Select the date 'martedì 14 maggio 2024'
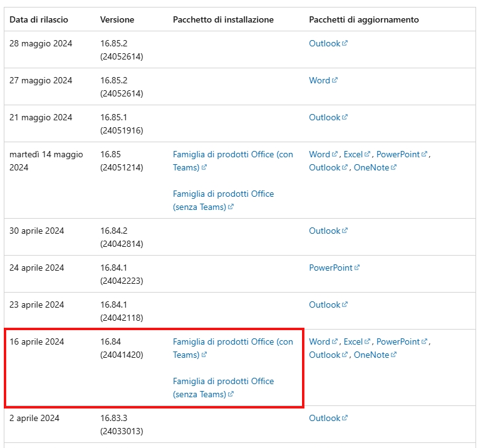 [x=46, y=161]
